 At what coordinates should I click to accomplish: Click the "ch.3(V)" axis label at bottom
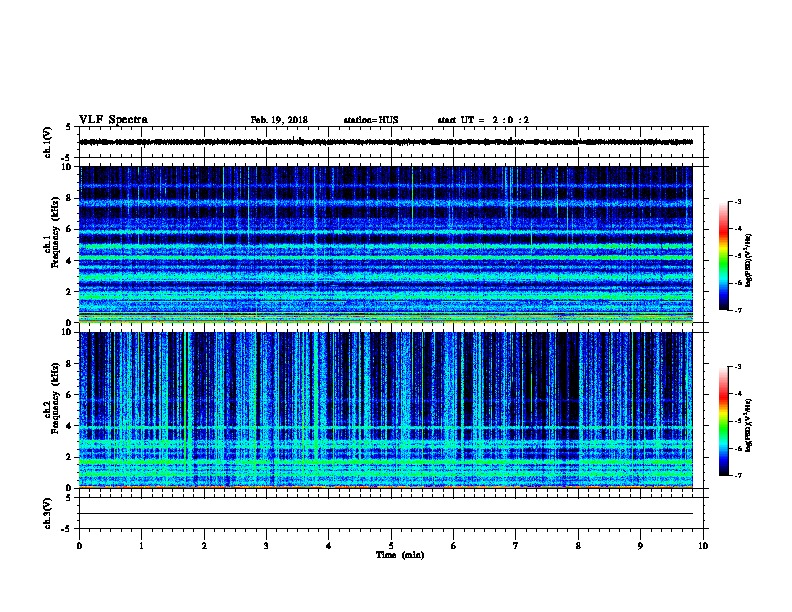[x=47, y=513]
